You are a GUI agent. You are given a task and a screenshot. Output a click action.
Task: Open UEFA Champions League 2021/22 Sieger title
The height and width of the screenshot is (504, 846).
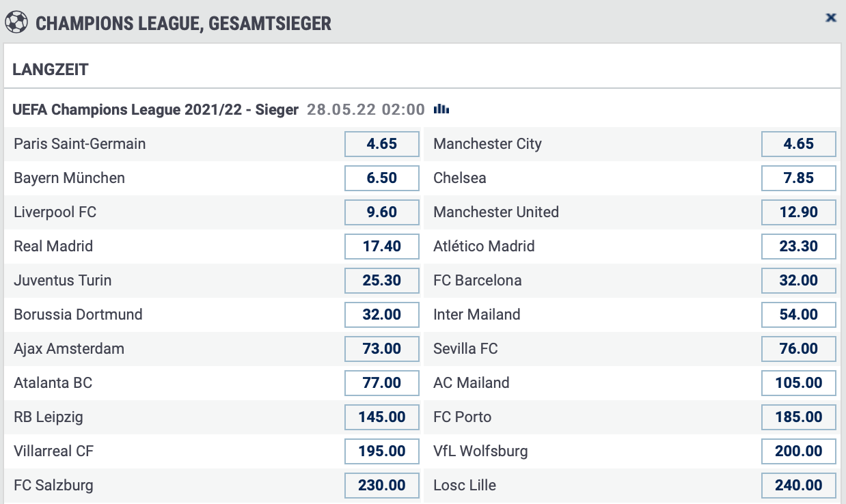(156, 109)
